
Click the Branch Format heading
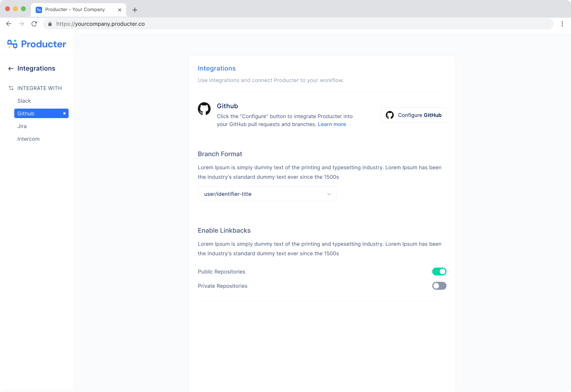pos(220,154)
